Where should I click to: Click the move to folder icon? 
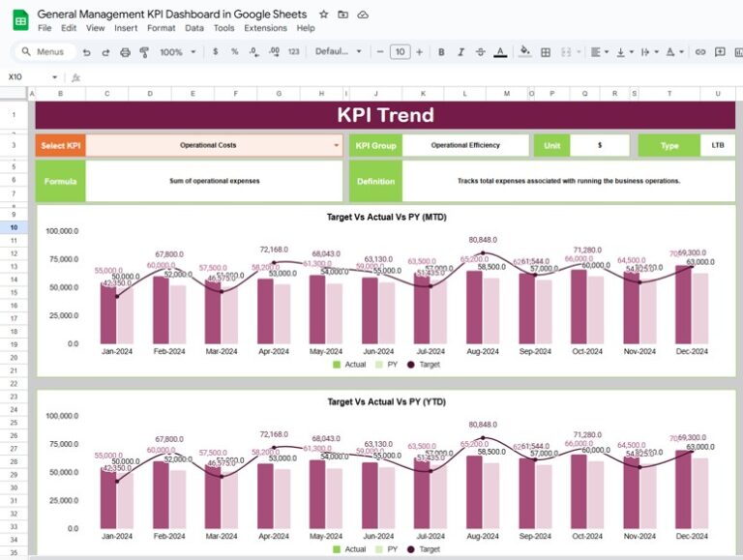pos(342,15)
